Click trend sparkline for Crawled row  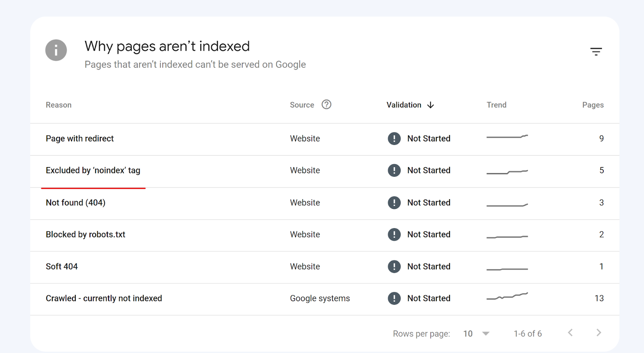[x=507, y=297]
